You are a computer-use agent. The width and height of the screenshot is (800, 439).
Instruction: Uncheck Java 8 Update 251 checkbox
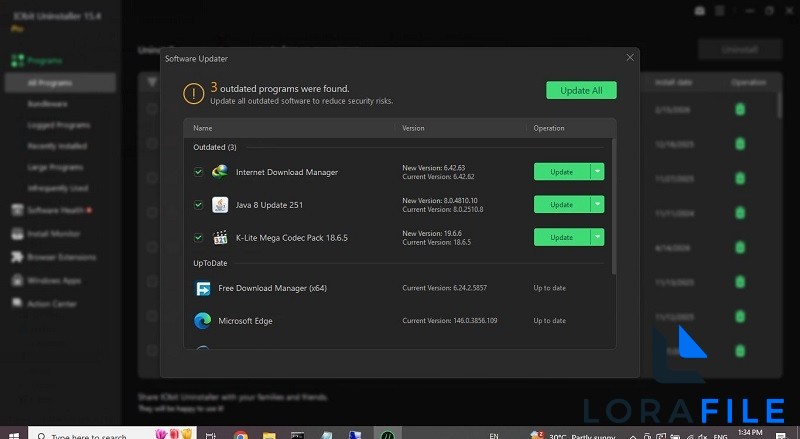click(198, 205)
